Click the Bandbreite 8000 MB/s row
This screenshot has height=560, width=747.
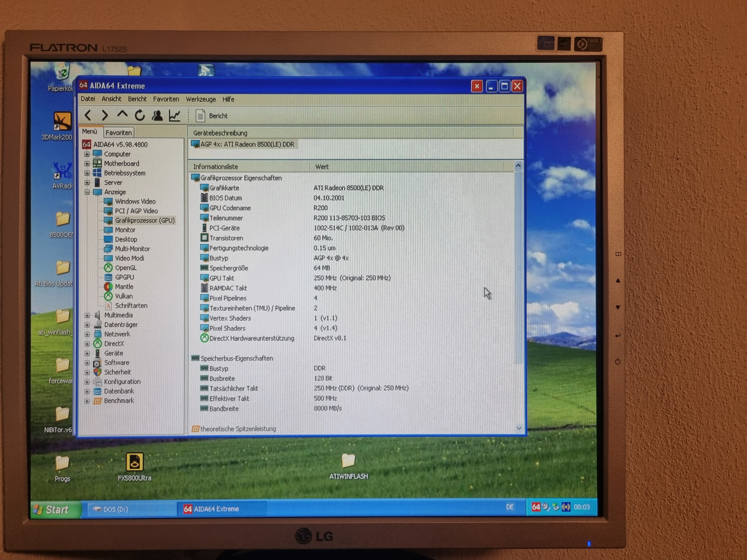pyautogui.click(x=351, y=409)
